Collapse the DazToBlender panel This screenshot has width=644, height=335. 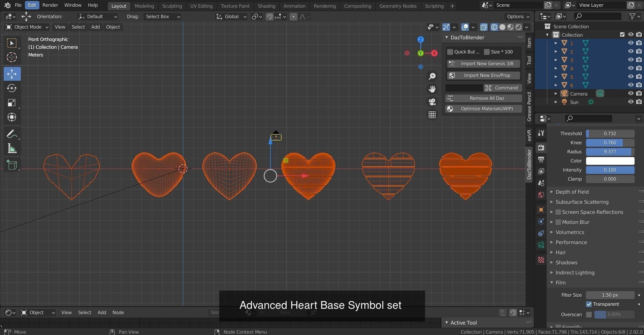(x=467, y=37)
